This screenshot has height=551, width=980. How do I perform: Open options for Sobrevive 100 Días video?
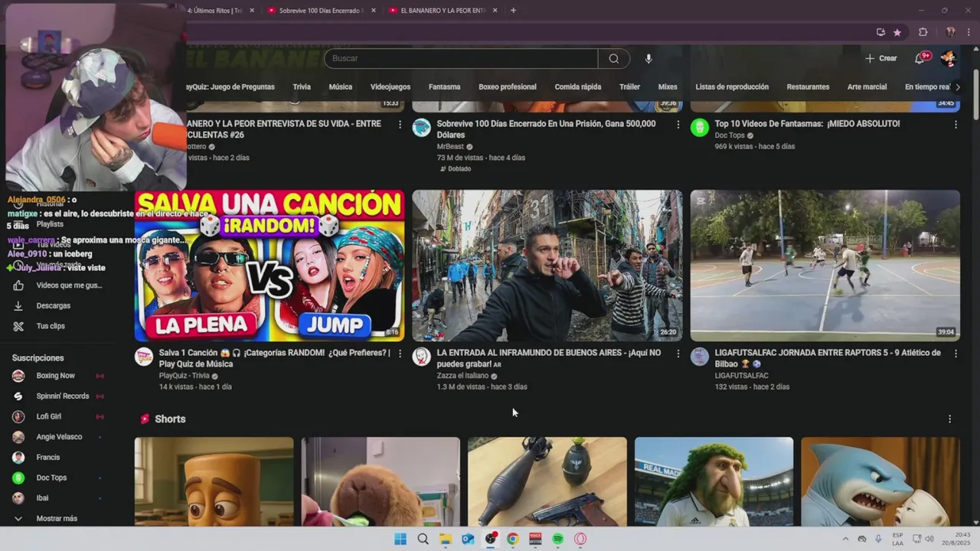pos(678,124)
